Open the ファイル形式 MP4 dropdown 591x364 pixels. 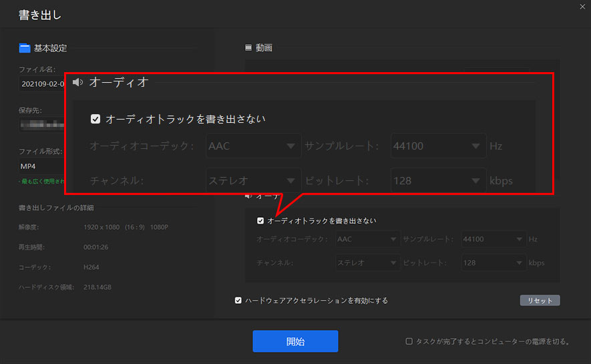[x=42, y=166]
